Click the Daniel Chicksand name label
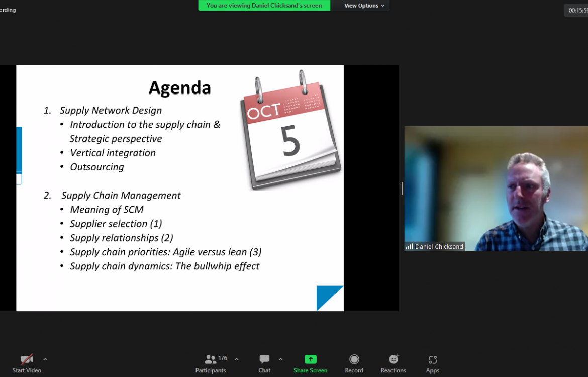This screenshot has height=377, width=588. tap(439, 246)
